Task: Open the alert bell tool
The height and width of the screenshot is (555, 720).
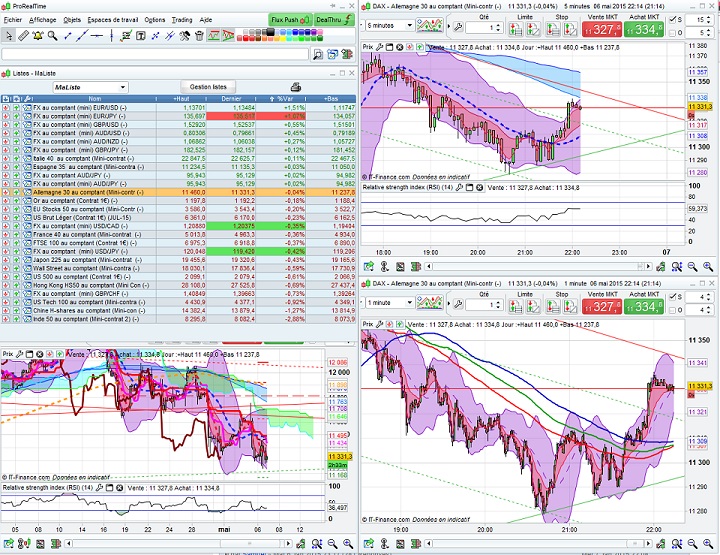Action: 38,35
